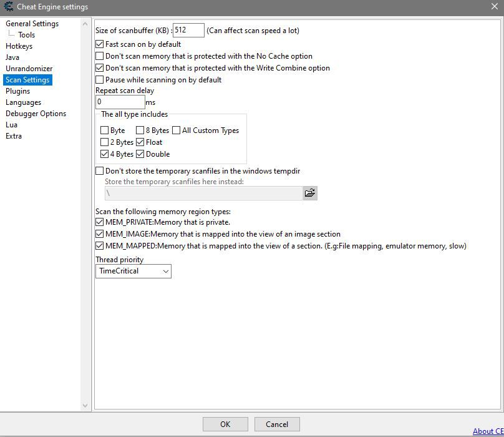Click the temporary scanfiles path field
This screenshot has height=437, width=504.
click(203, 193)
